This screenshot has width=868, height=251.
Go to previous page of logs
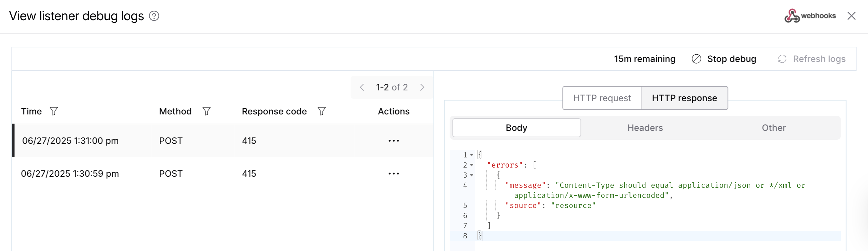(362, 88)
